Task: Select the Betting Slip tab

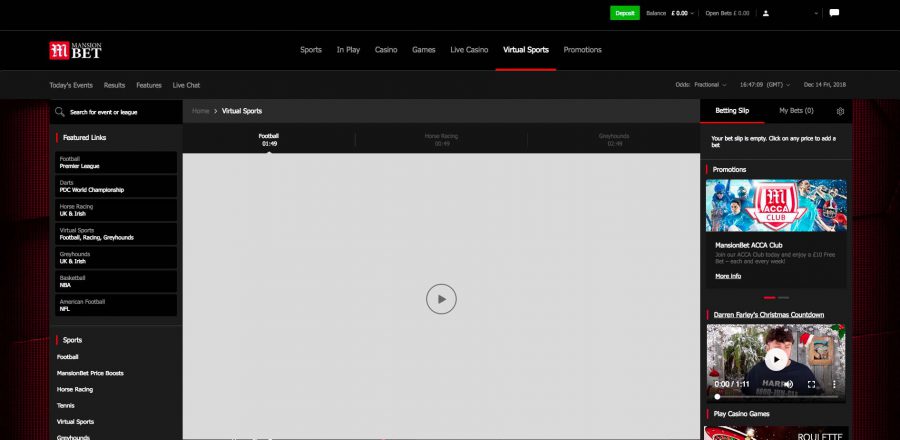Action: click(732, 111)
